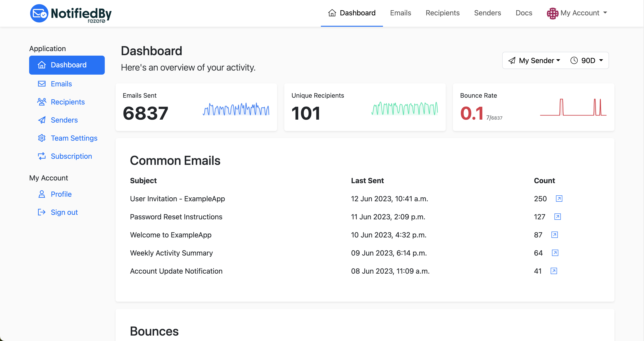Open Emails in top navigation

pos(401,13)
